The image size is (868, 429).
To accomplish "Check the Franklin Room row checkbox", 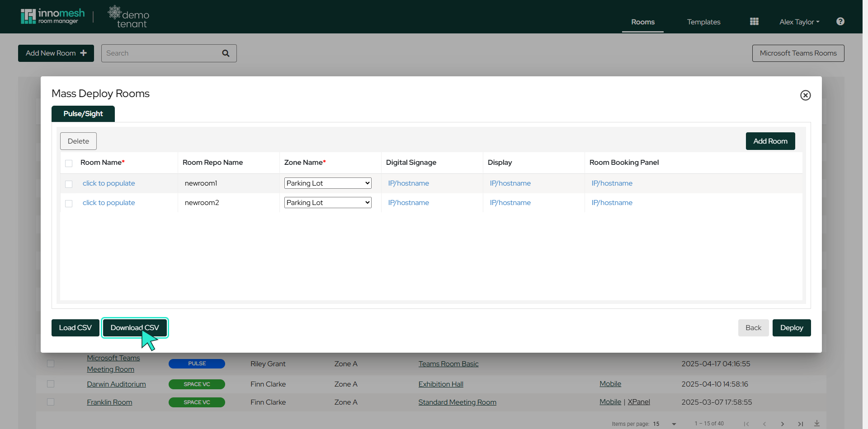I will coord(51,402).
